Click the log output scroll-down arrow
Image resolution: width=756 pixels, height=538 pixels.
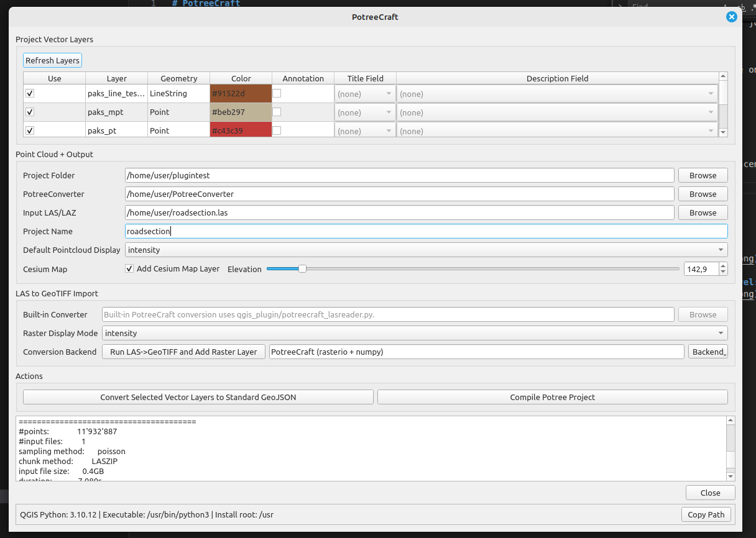tap(731, 476)
